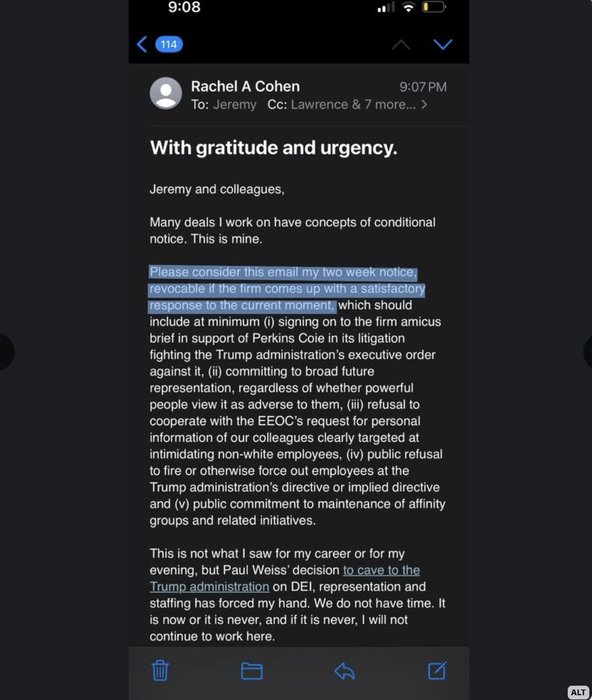Image resolution: width=592 pixels, height=700 pixels.
Task: Tap the Cc recipient Lawrence
Action: 319,104
